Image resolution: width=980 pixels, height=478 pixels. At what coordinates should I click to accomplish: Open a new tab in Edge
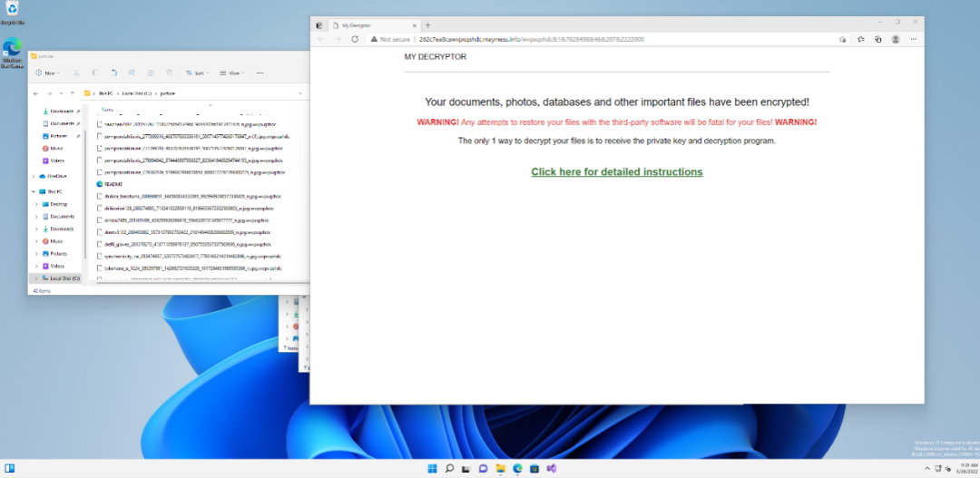click(428, 25)
